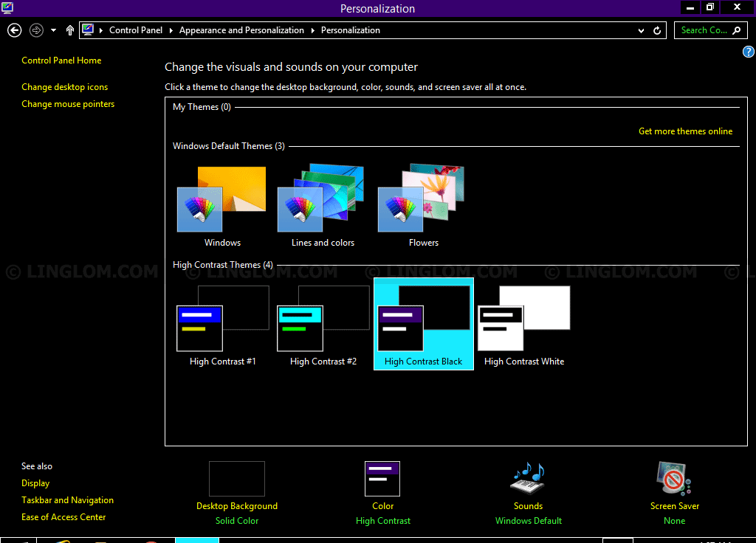
Task: Go back with the Back arrow button
Action: 15,30
